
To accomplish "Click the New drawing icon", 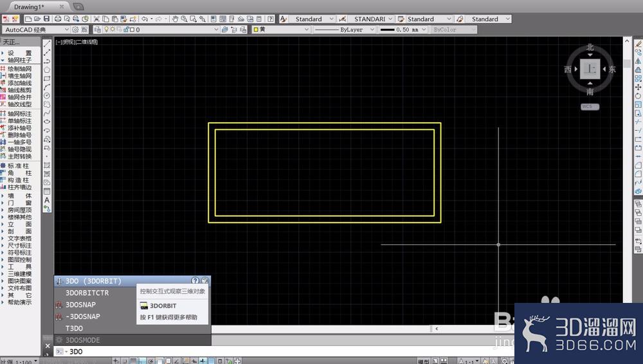I will [x=28, y=19].
